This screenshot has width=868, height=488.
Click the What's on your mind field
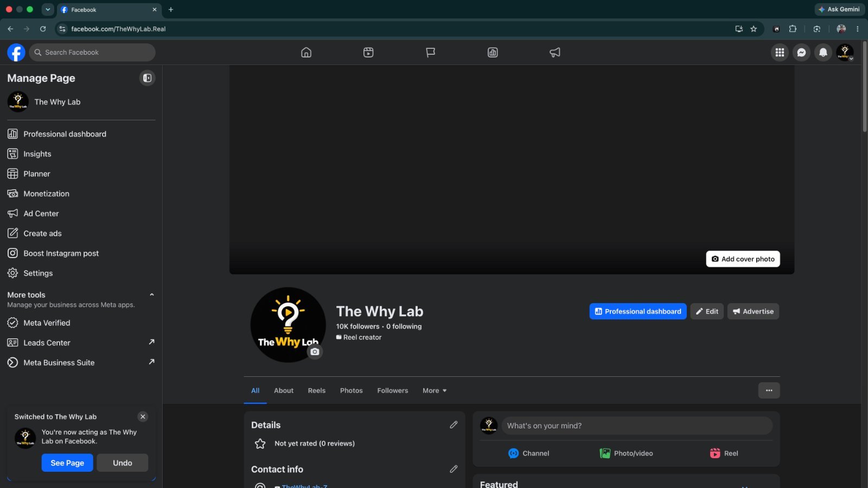pos(637,426)
